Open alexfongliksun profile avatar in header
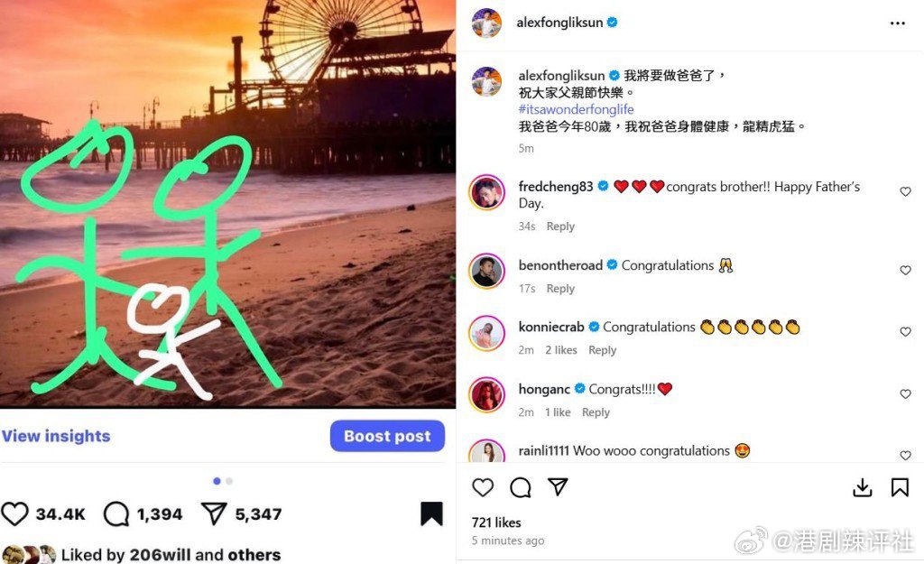This screenshot has width=924, height=564. (486, 23)
